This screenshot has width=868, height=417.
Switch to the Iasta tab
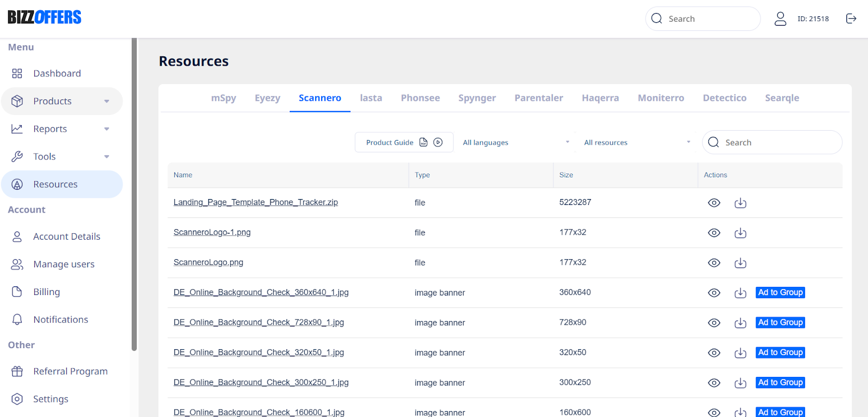(371, 98)
